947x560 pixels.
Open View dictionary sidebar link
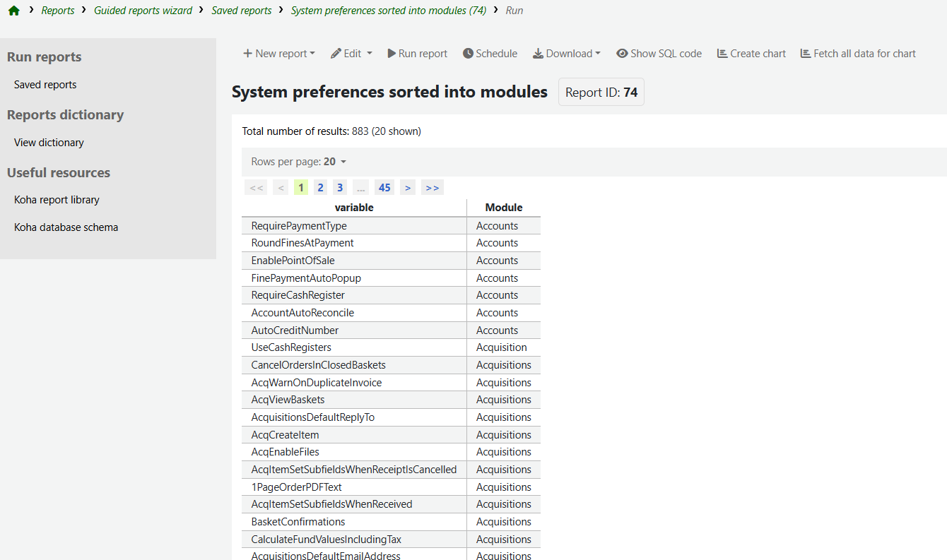pos(49,143)
